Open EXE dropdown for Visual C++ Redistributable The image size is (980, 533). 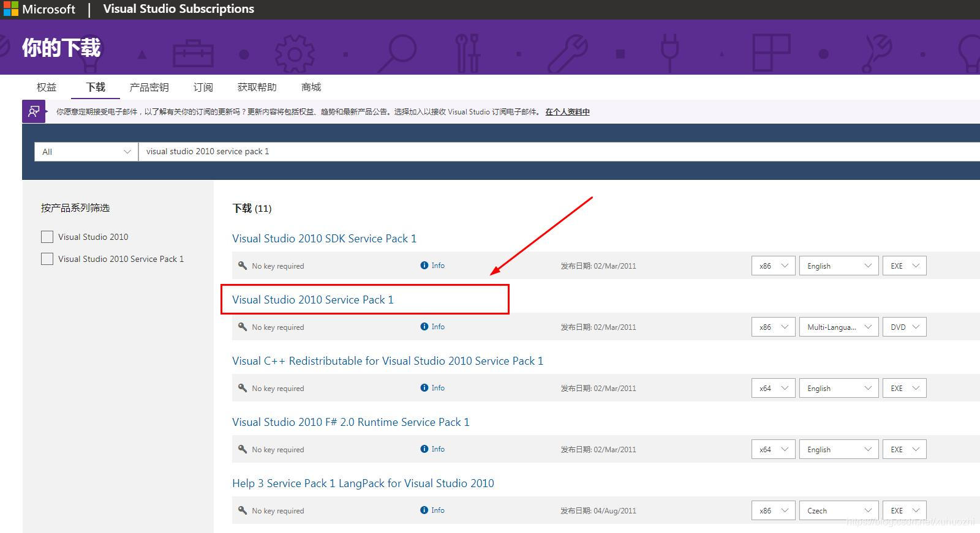coord(905,388)
